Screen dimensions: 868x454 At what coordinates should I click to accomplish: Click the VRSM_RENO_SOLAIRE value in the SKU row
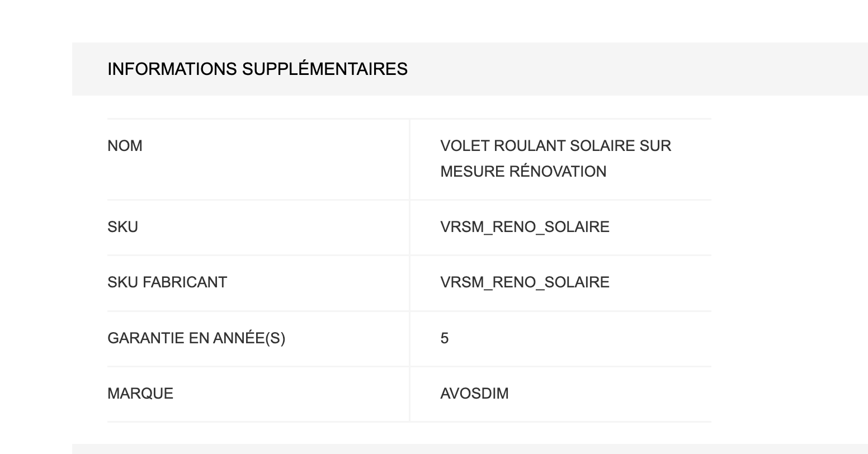[x=525, y=227]
